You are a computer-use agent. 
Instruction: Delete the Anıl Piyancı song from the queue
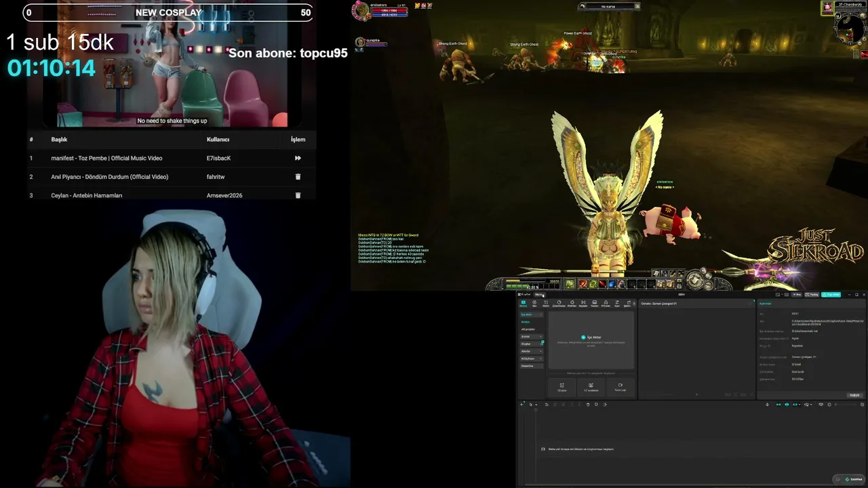(x=298, y=177)
